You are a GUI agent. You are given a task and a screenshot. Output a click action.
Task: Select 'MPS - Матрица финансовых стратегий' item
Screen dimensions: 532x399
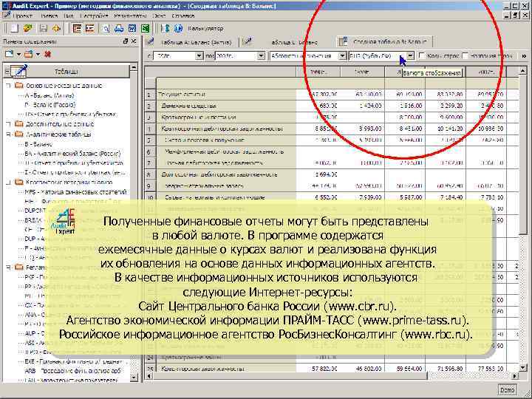point(76,192)
